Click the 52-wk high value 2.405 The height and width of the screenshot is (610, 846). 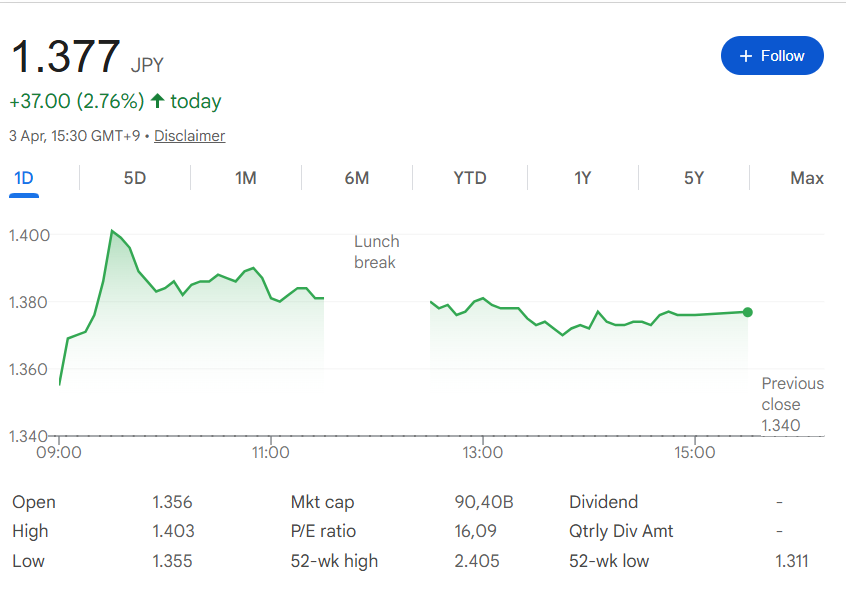click(477, 561)
